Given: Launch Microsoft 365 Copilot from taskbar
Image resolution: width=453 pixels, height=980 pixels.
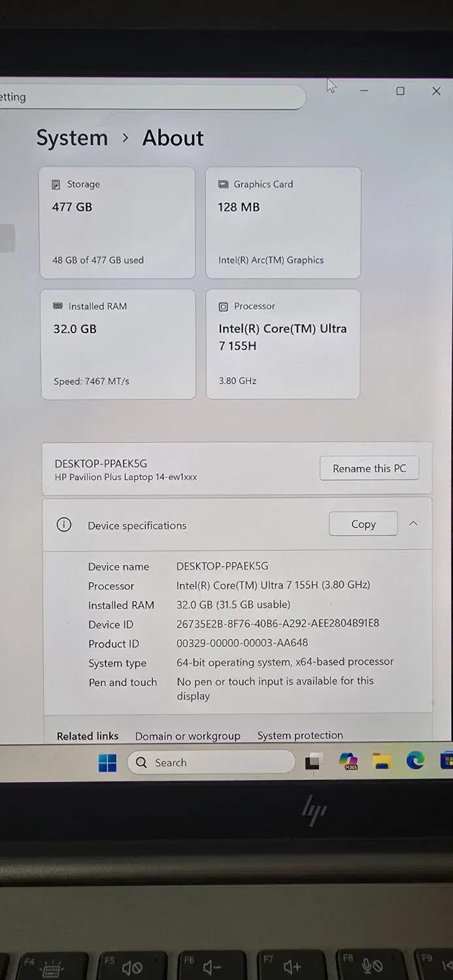Looking at the screenshot, I should tap(348, 761).
